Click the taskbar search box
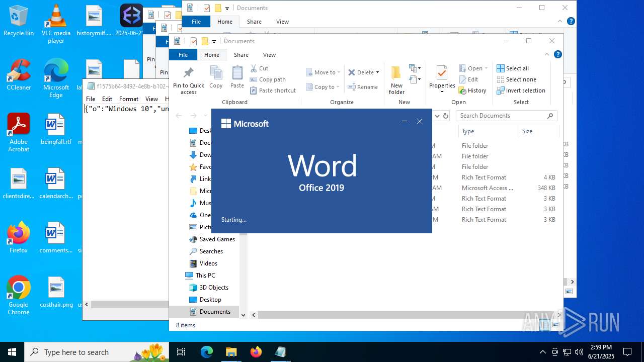 (97, 352)
